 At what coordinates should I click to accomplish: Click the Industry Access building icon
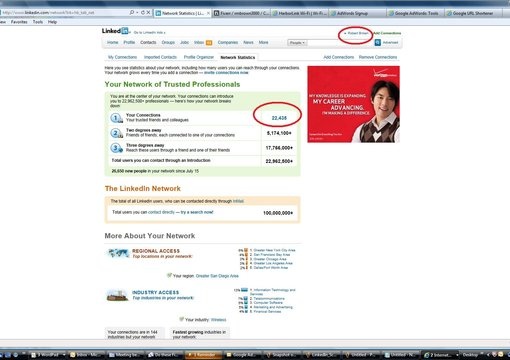(x=117, y=295)
